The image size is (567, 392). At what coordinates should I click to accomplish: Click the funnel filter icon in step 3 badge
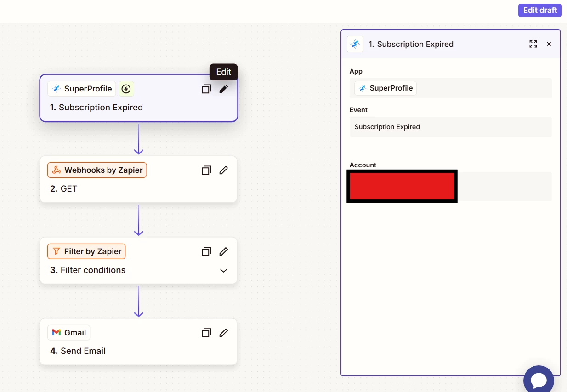[57, 251]
